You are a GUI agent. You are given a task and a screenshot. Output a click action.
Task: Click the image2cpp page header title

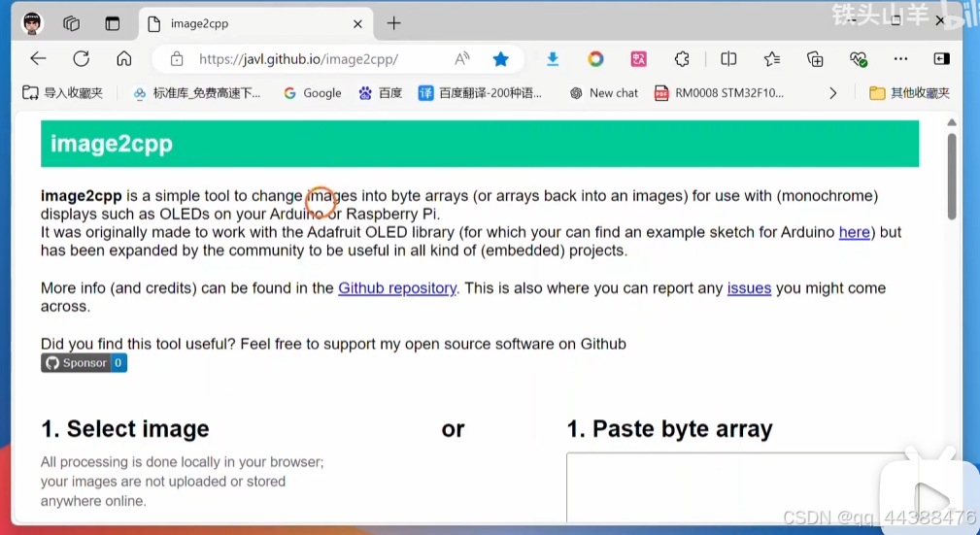[112, 144]
